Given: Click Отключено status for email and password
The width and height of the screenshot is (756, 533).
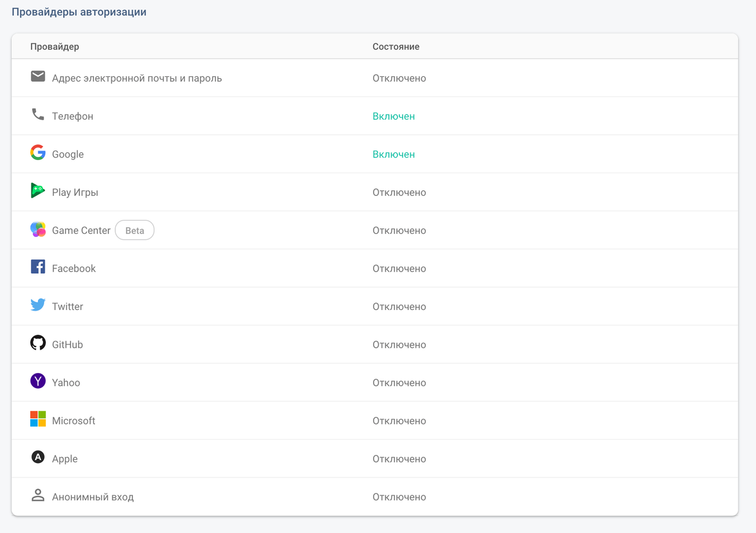Looking at the screenshot, I should click(399, 79).
